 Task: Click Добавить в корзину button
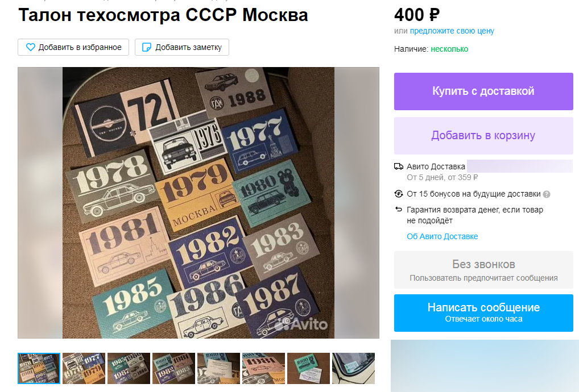483,136
